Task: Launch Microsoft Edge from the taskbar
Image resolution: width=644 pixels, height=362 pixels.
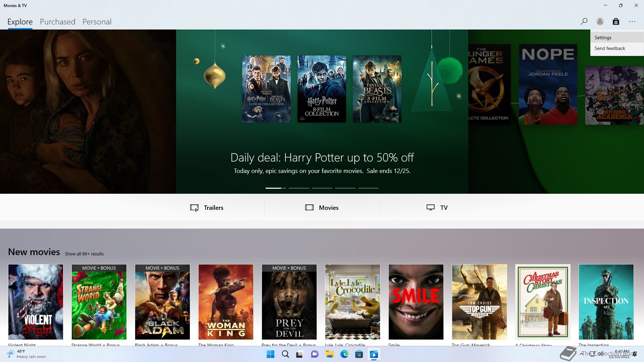Action: pos(344,354)
